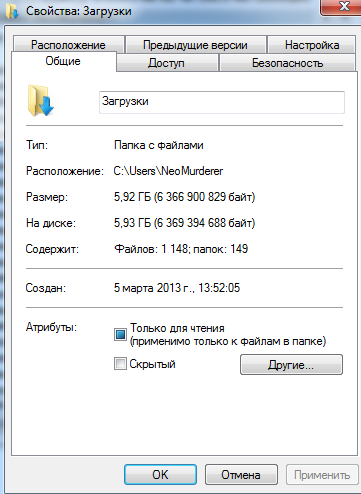Click the C:\Users\NeoMurderer location path
Image resolution: width=361 pixels, height=494 pixels.
tap(168, 171)
